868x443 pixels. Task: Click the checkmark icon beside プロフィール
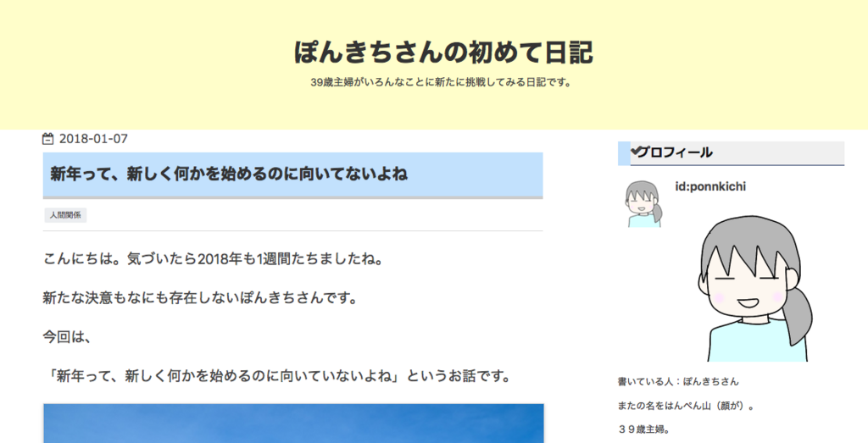635,151
